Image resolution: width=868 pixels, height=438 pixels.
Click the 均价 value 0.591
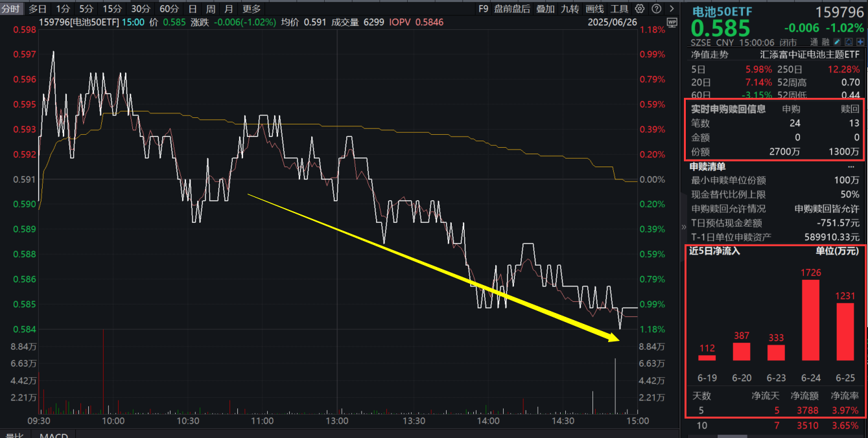coord(315,22)
